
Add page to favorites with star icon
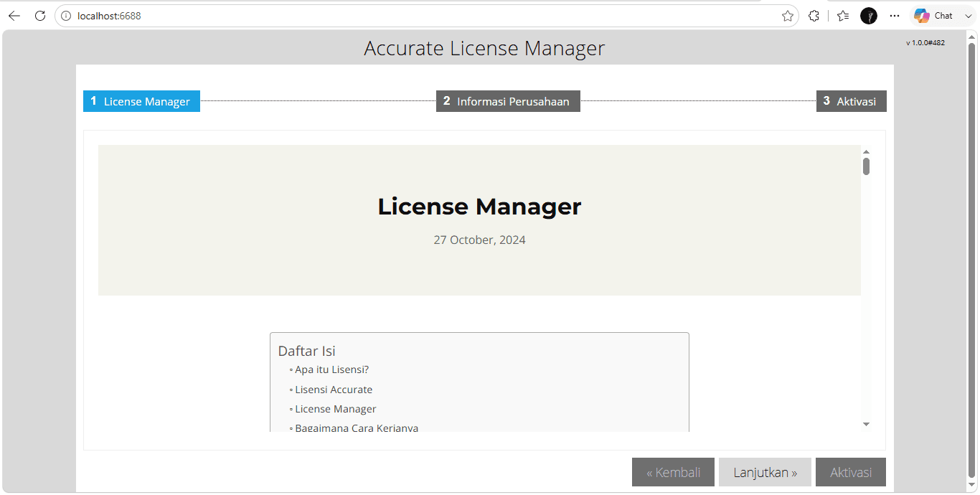pos(787,16)
